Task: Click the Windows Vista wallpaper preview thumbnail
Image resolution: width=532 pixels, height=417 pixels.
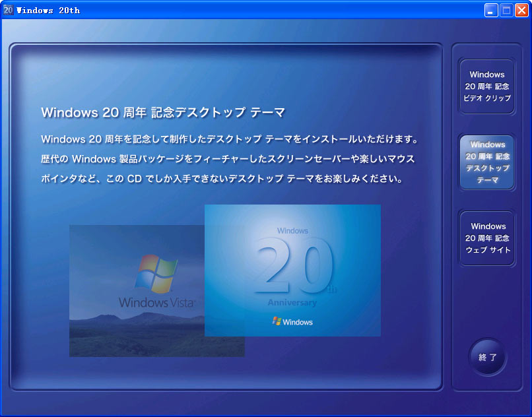Action: click(x=137, y=291)
